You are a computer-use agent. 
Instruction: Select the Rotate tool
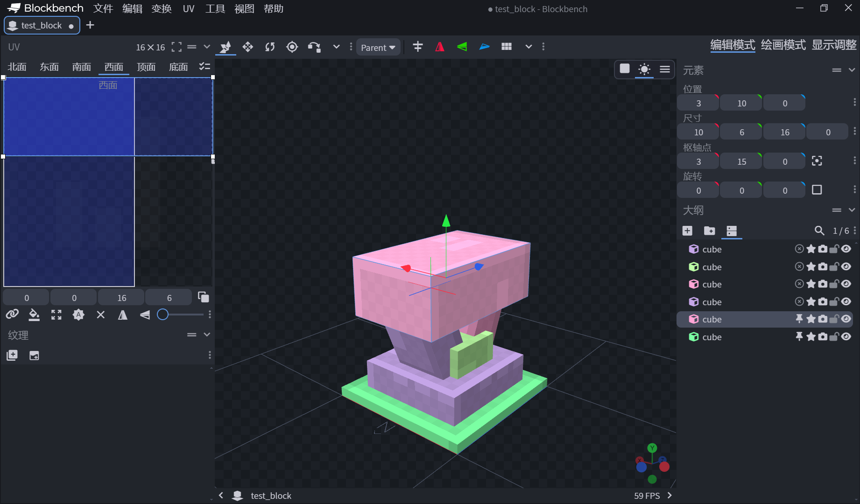click(x=270, y=47)
